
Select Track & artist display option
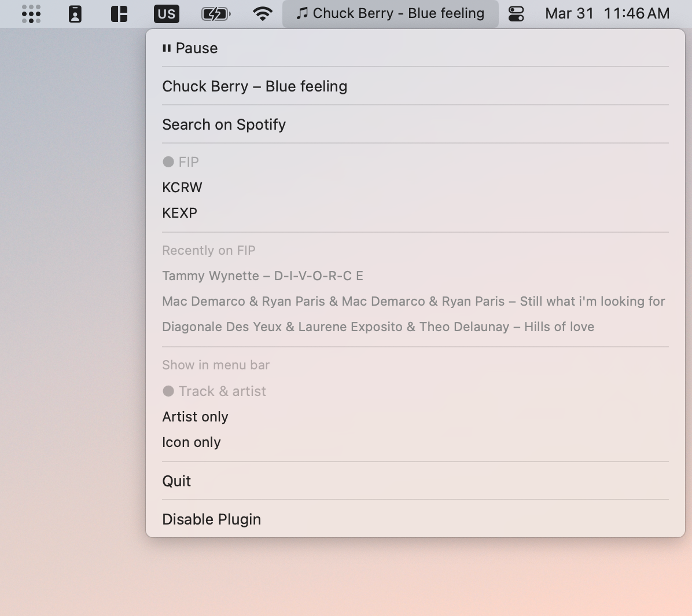pyautogui.click(x=222, y=391)
